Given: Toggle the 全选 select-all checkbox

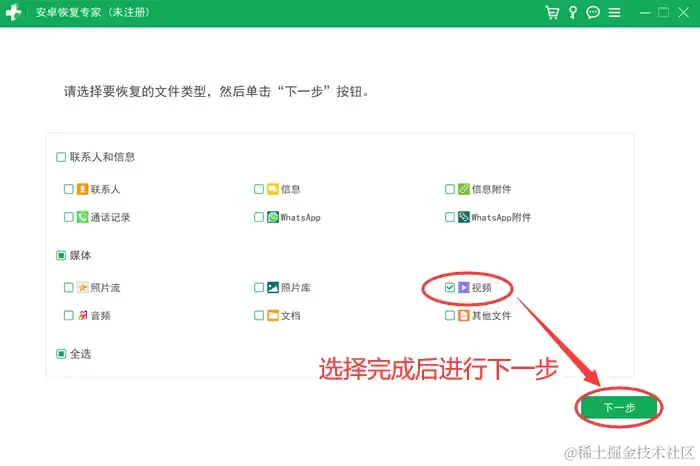Looking at the screenshot, I should coord(61,354).
